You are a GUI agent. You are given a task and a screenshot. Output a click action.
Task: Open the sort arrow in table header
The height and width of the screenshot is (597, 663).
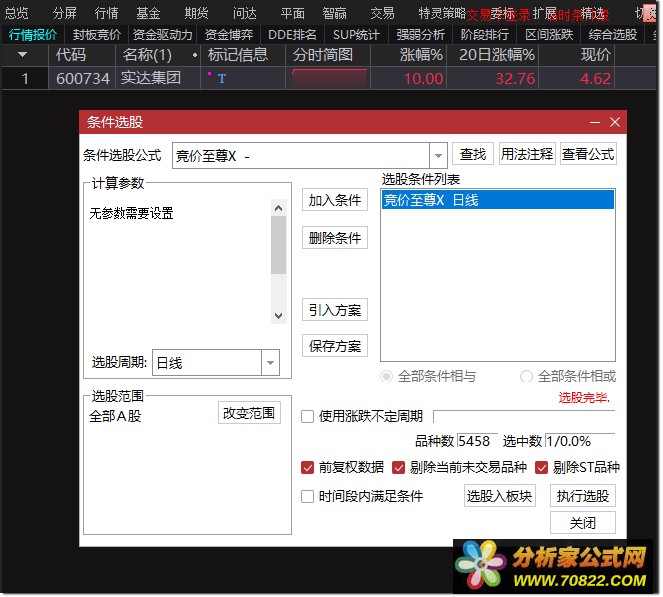coord(22,55)
